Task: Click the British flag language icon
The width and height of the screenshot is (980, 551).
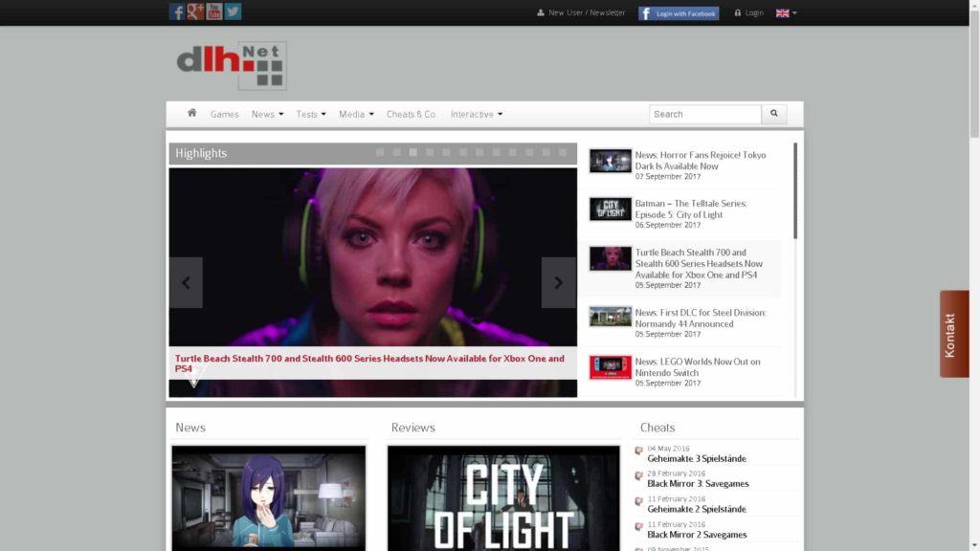Action: pos(783,12)
